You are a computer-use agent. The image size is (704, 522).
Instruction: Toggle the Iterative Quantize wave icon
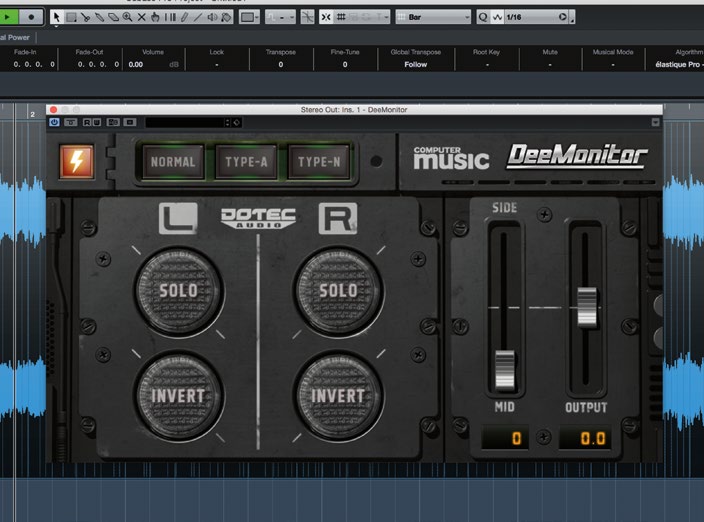(497, 17)
